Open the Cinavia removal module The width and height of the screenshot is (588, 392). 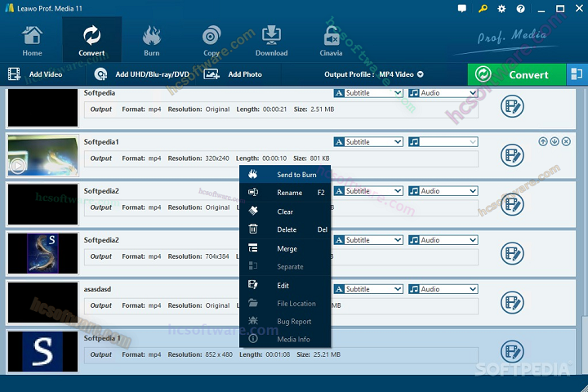pos(331,41)
